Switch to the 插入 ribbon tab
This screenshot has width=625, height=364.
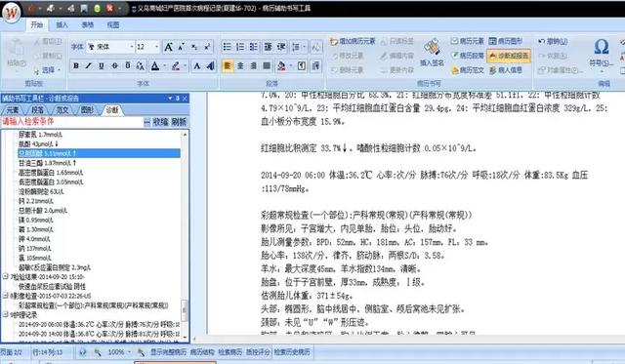[62, 24]
